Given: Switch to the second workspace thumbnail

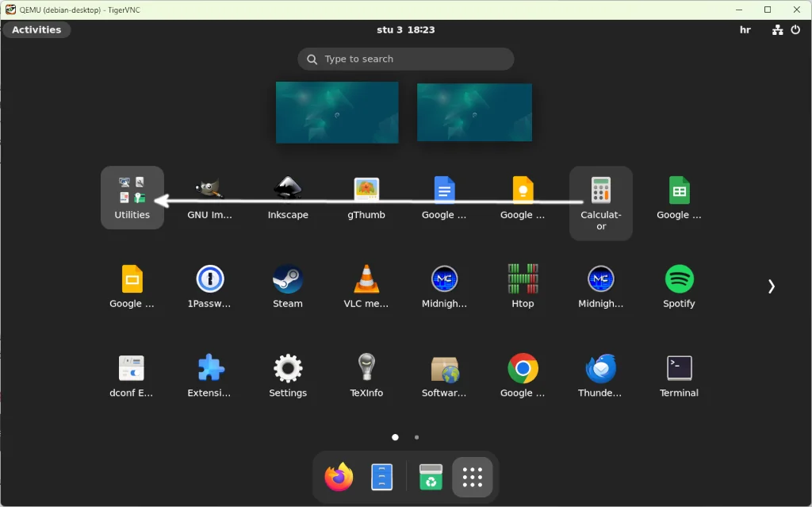Looking at the screenshot, I should [473, 111].
